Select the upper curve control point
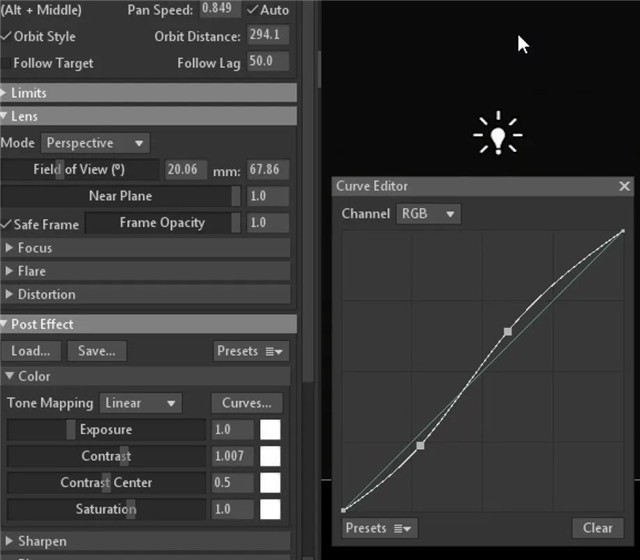 click(508, 330)
